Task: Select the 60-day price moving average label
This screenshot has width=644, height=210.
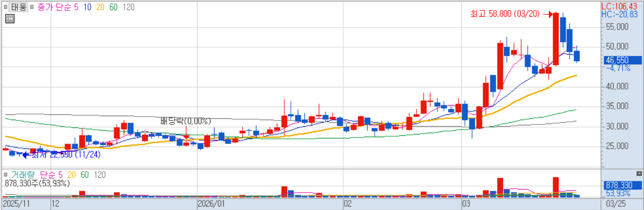Action: pos(113,7)
